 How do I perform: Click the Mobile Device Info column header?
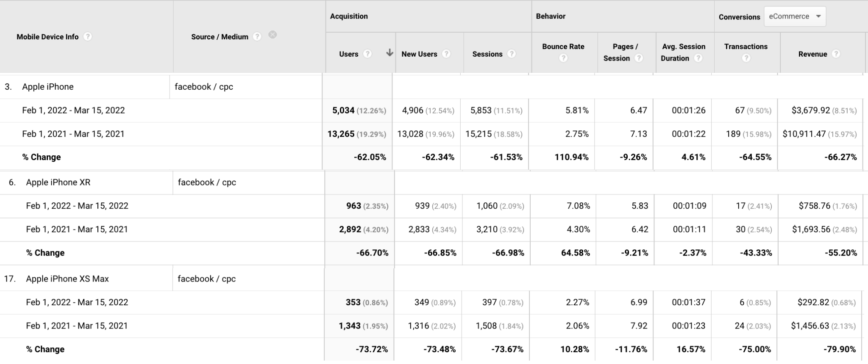(47, 37)
